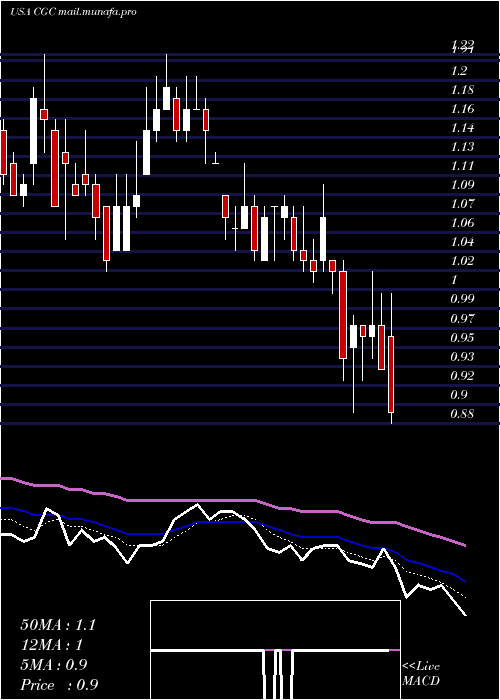Select the 1.06 price axis label
The width and height of the screenshot is (500, 700).
462,223
